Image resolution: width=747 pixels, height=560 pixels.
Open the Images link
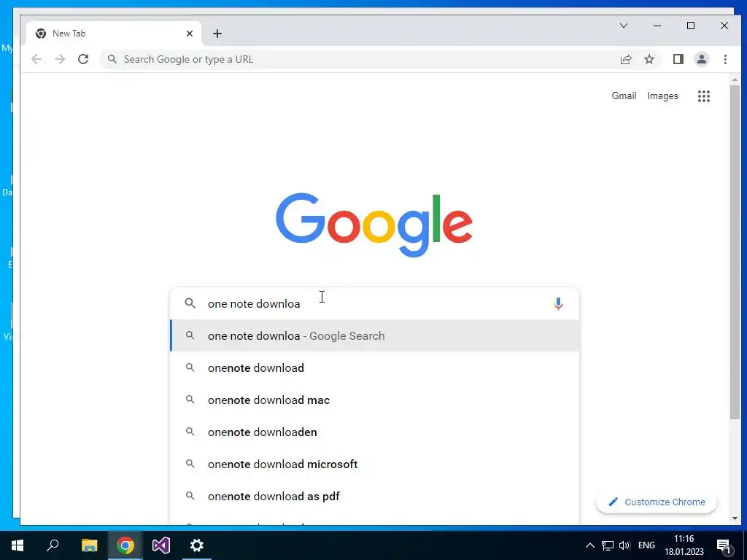[662, 96]
